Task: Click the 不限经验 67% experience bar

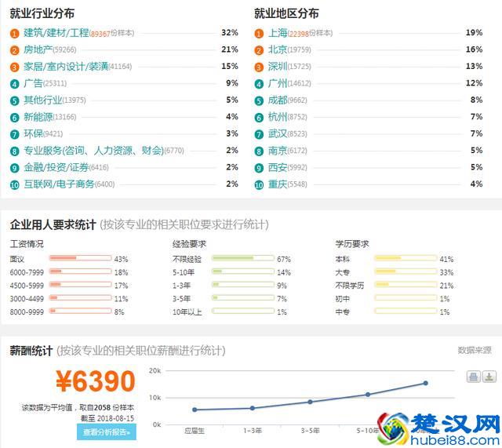Action: [243, 258]
